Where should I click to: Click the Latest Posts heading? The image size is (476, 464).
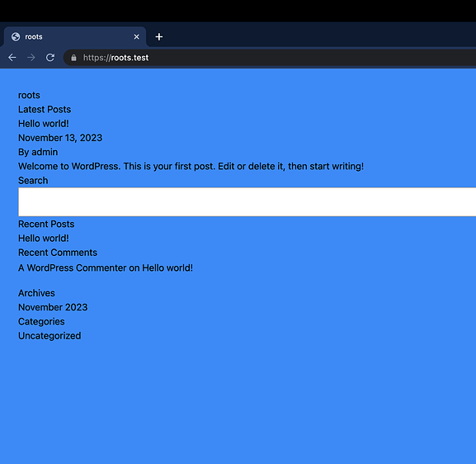[45, 109]
